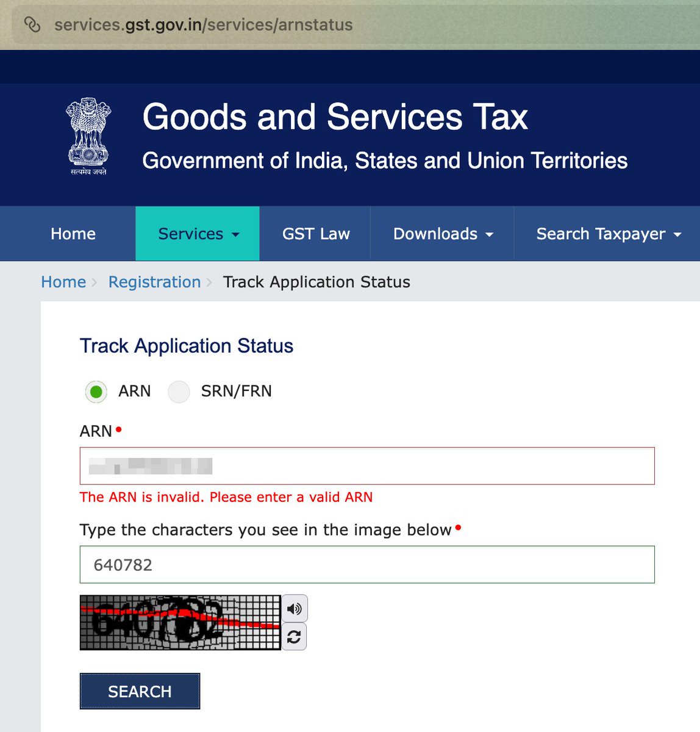This screenshot has height=732, width=700.
Task: Follow the Home breadcrumb link
Action: click(x=63, y=282)
